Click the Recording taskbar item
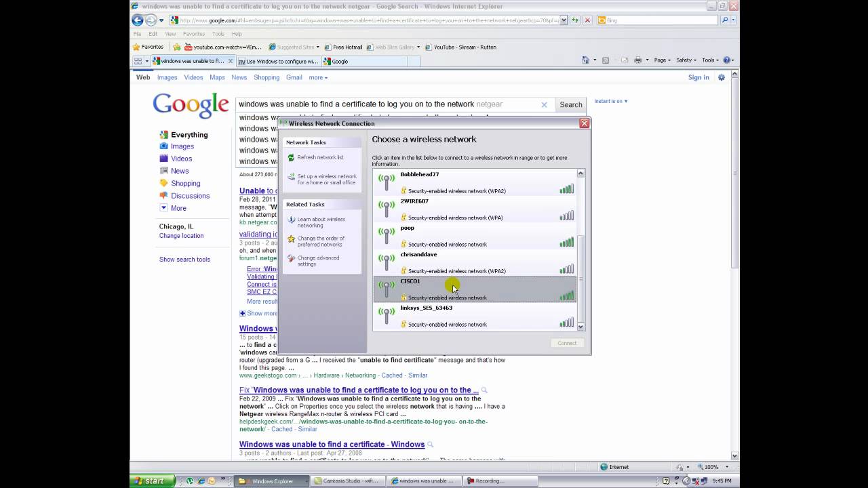Viewport: 868px width, 488px height. tap(500, 481)
